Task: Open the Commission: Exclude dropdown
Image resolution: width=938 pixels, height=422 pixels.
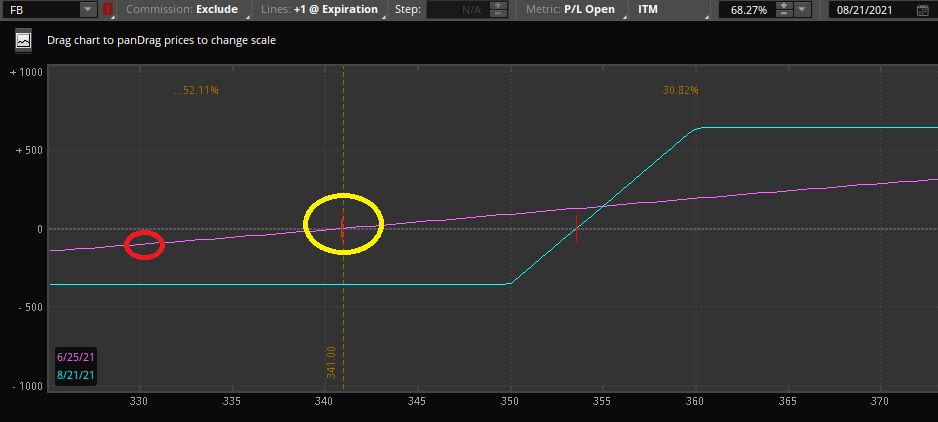Action: point(185,9)
